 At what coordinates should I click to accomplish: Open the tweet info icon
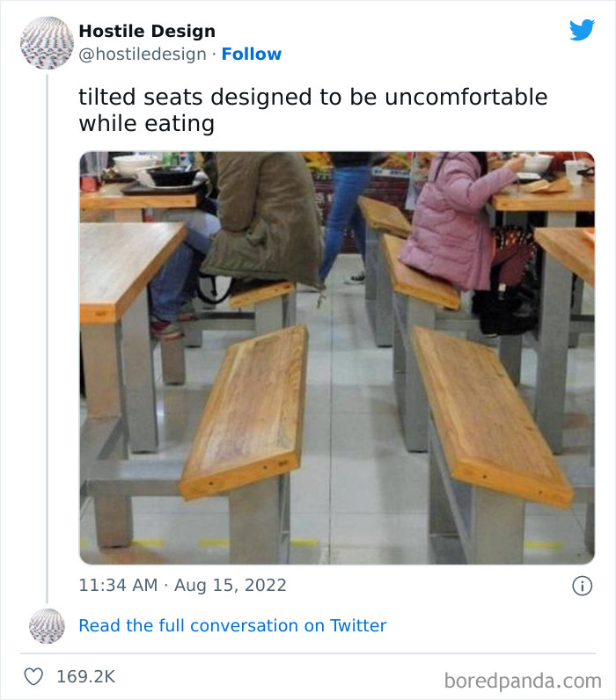(582, 586)
